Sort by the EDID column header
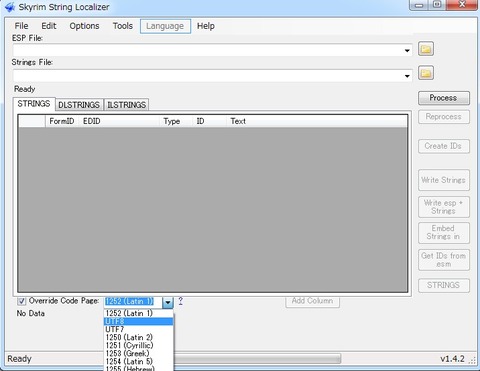This screenshot has height=371, width=480. 119,121
